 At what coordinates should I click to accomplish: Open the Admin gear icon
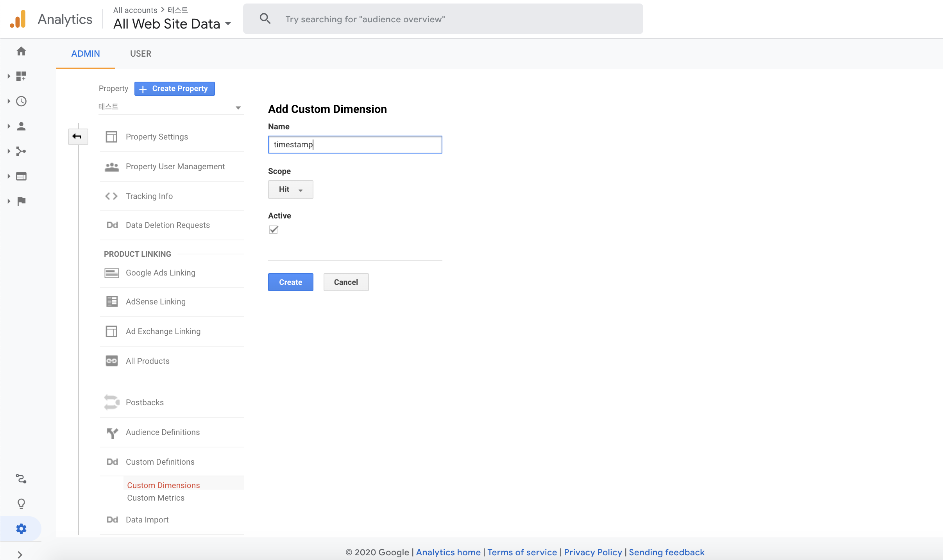[x=21, y=529]
